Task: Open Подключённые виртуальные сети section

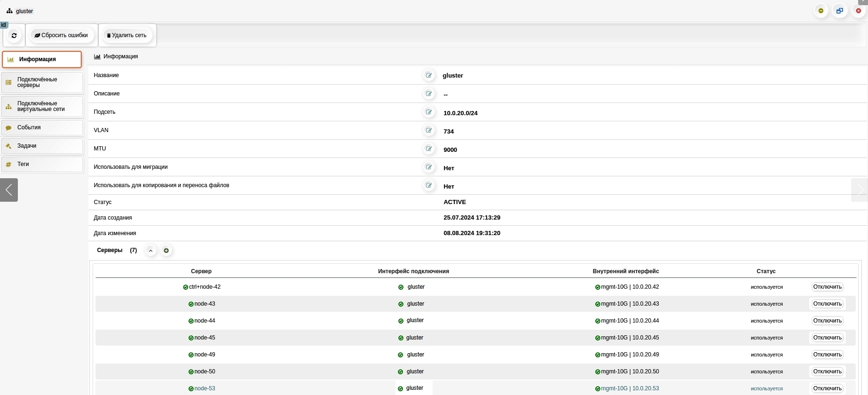Action: (x=42, y=106)
